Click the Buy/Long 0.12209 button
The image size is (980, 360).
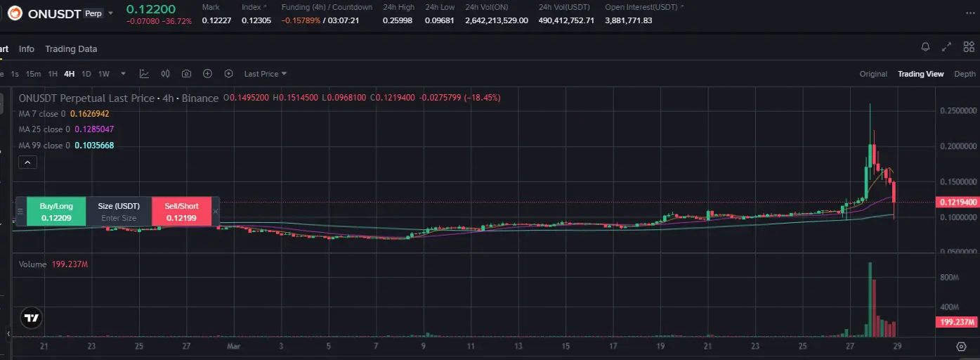pyautogui.click(x=56, y=212)
